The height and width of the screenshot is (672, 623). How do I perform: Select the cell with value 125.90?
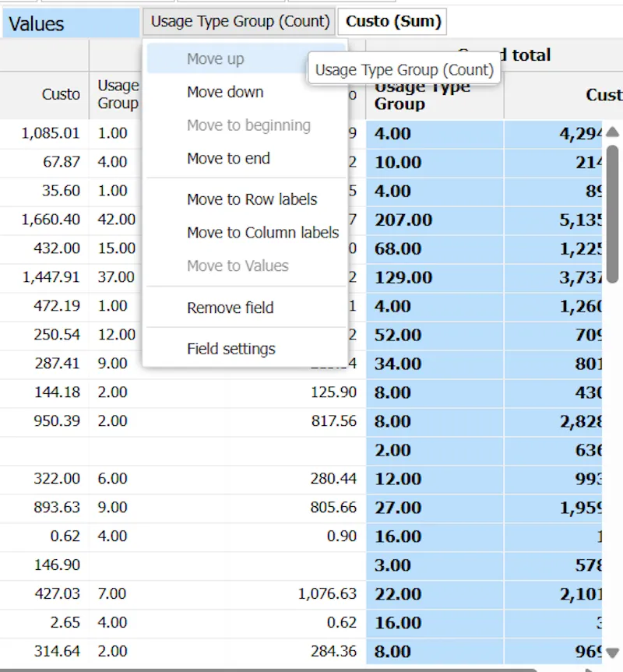[295, 392]
